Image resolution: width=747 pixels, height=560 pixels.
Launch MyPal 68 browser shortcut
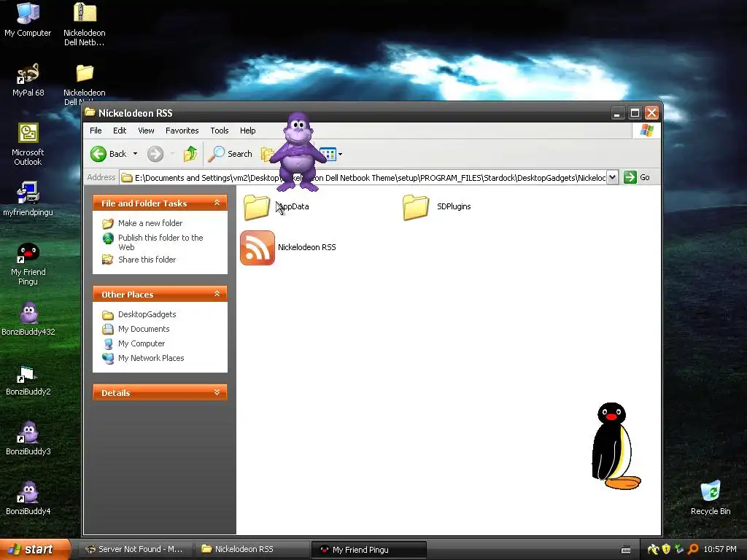point(28,79)
